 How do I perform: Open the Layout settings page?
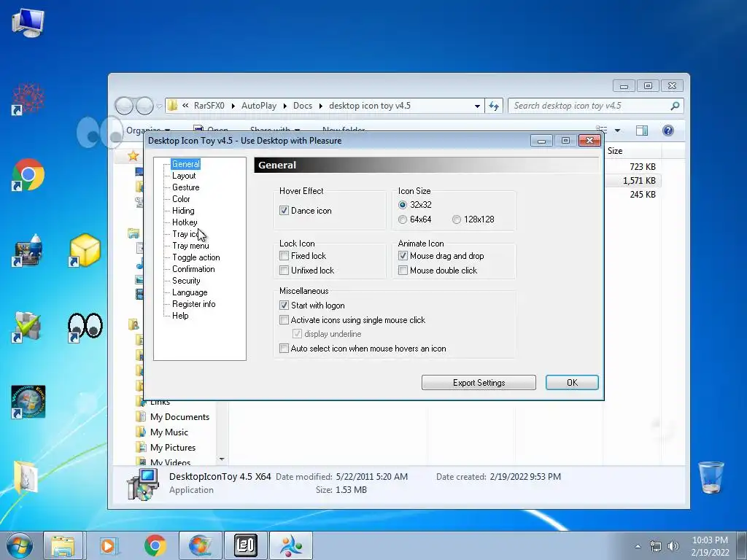click(184, 176)
